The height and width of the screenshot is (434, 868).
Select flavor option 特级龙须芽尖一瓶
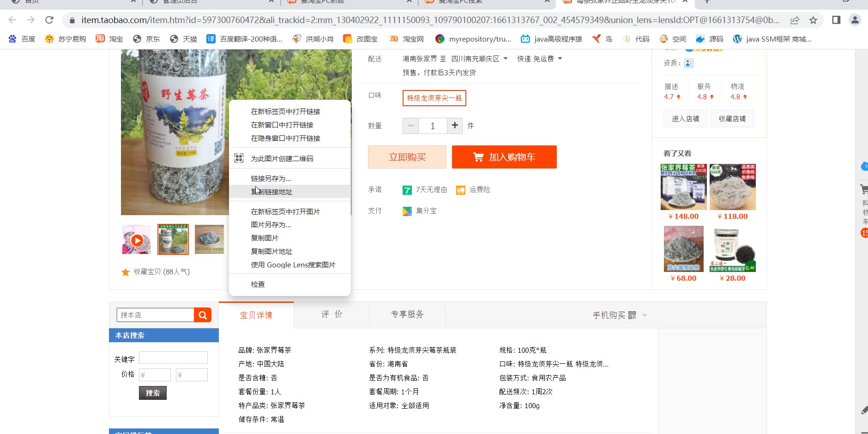coord(434,98)
